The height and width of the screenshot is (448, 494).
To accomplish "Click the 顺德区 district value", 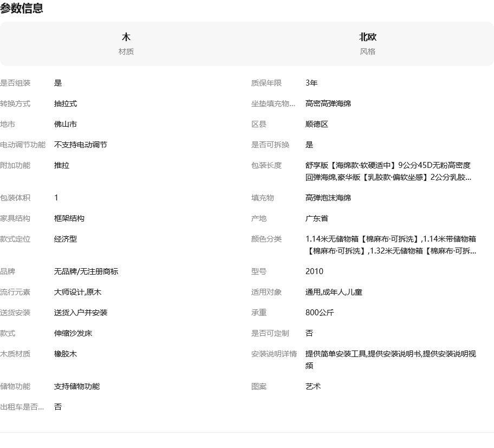I will pyautogui.click(x=317, y=124).
